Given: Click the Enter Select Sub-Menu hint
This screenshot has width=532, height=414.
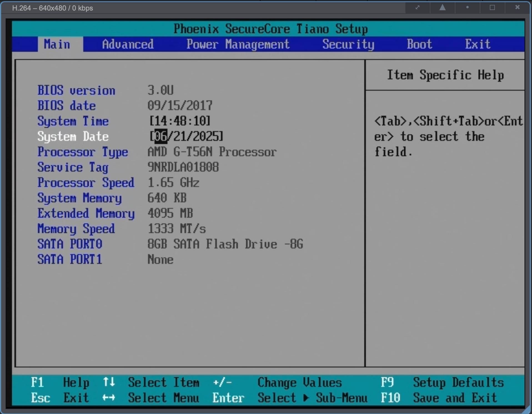Looking at the screenshot, I should pos(290,398).
